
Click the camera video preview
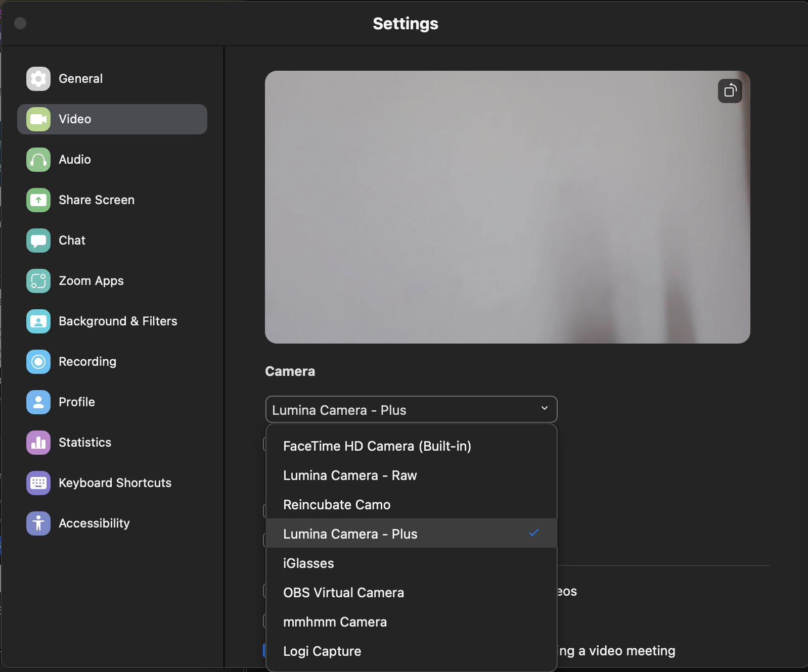[507, 207]
